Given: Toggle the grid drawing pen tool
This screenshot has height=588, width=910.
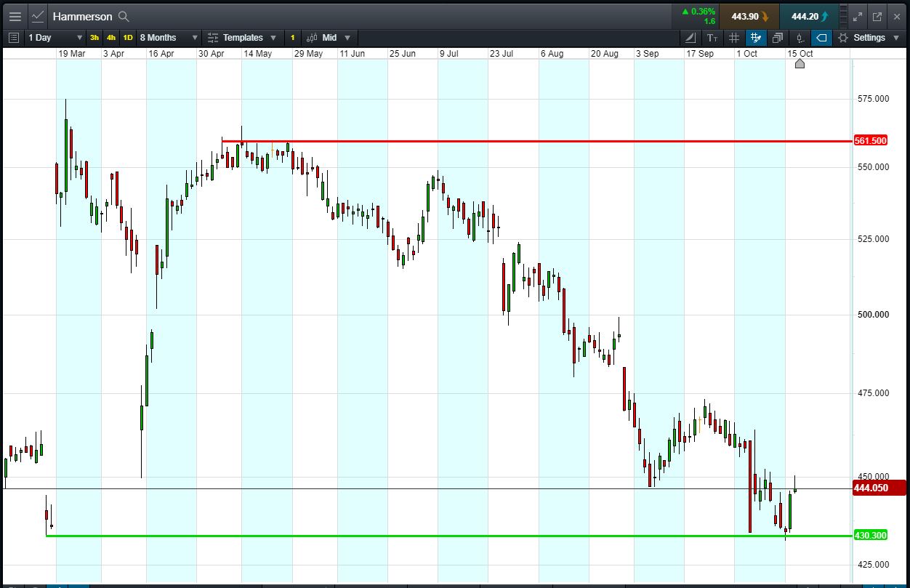Looking at the screenshot, I should click(x=756, y=38).
